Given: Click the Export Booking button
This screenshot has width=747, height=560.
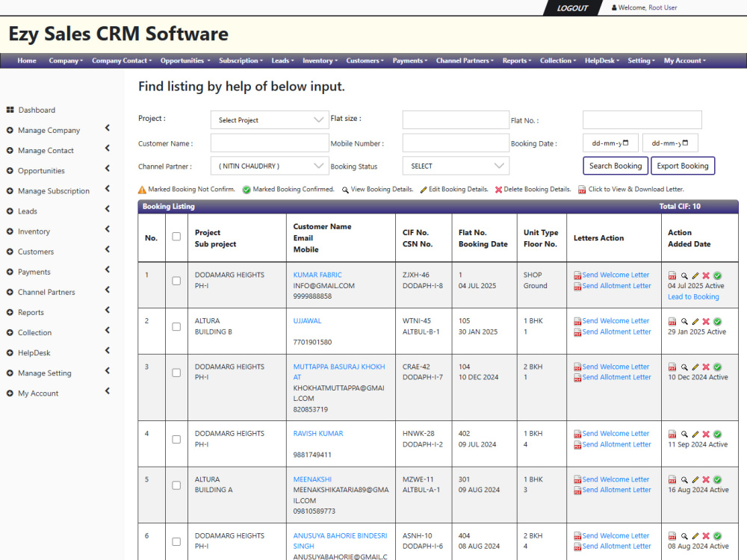Looking at the screenshot, I should click(683, 166).
